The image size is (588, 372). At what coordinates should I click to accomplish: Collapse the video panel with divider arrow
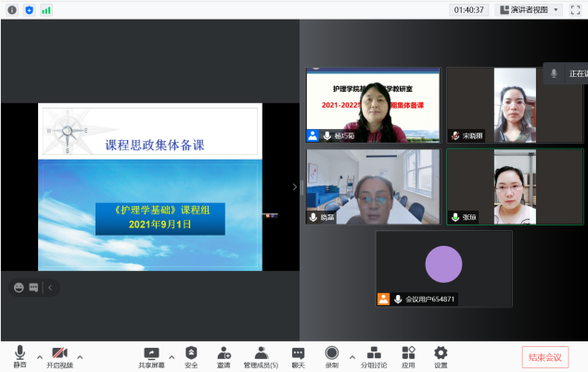(x=295, y=186)
